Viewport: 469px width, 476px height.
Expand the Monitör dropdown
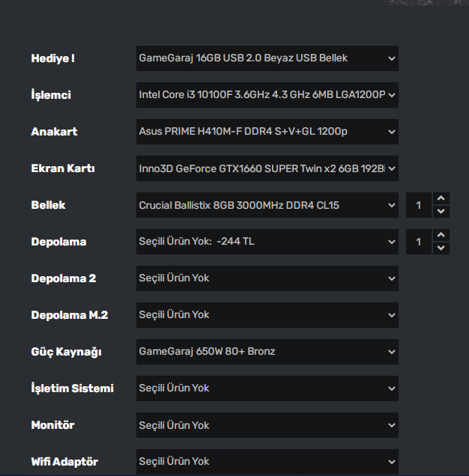click(267, 425)
